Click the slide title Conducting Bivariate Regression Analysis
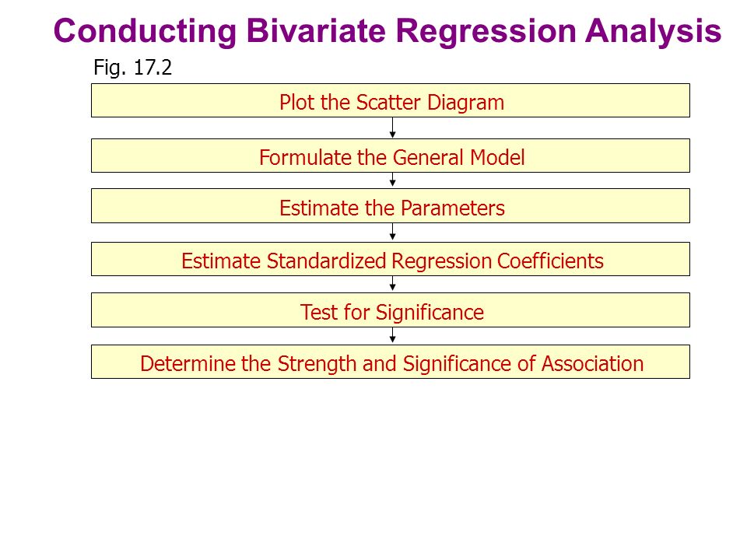Image resolution: width=747 pixels, height=560 pixels. pos(388,31)
